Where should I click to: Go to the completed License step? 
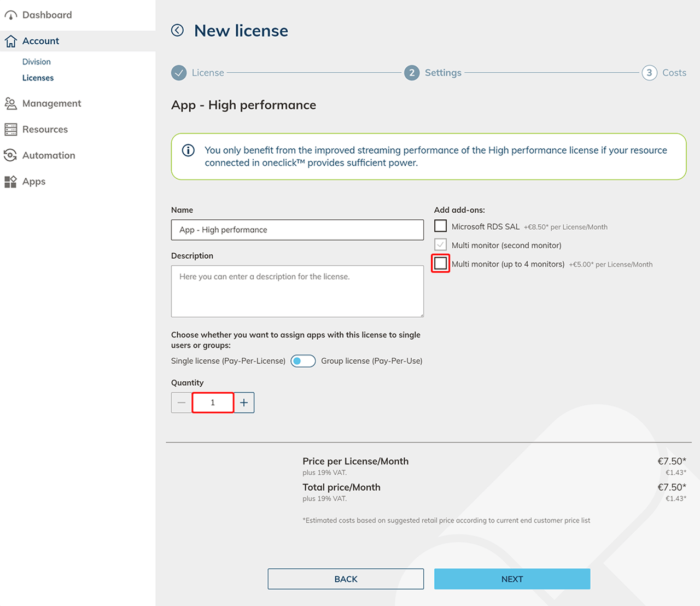(179, 73)
